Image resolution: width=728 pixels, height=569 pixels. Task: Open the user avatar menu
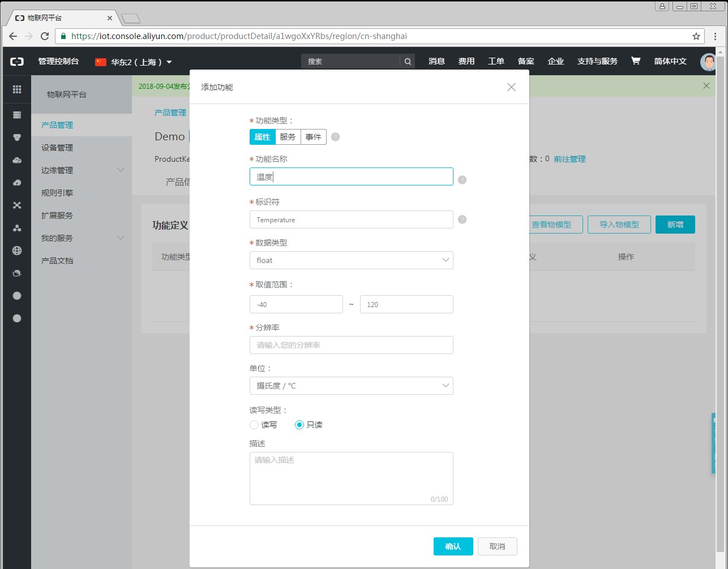click(708, 62)
